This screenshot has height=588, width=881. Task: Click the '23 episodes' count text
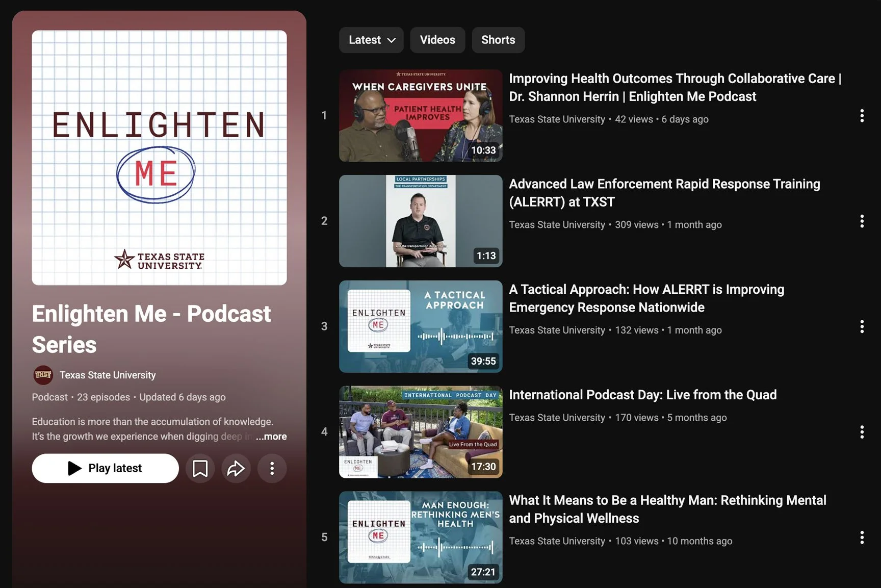pos(103,397)
